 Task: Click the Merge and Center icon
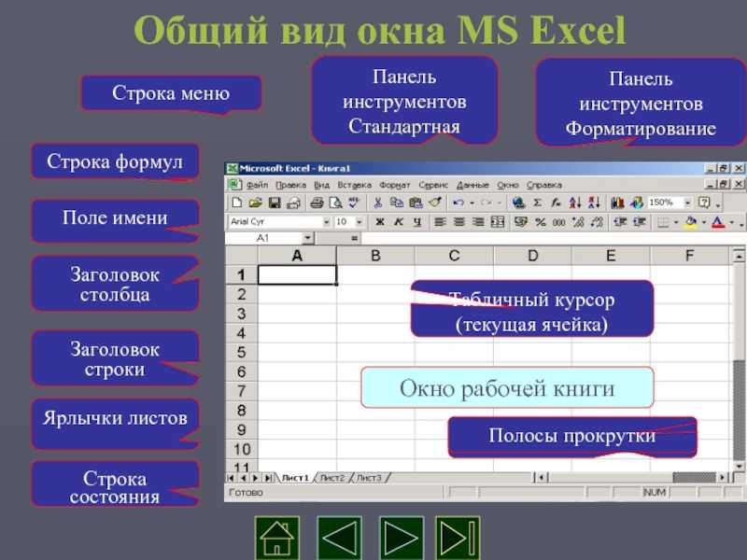pyautogui.click(x=498, y=222)
